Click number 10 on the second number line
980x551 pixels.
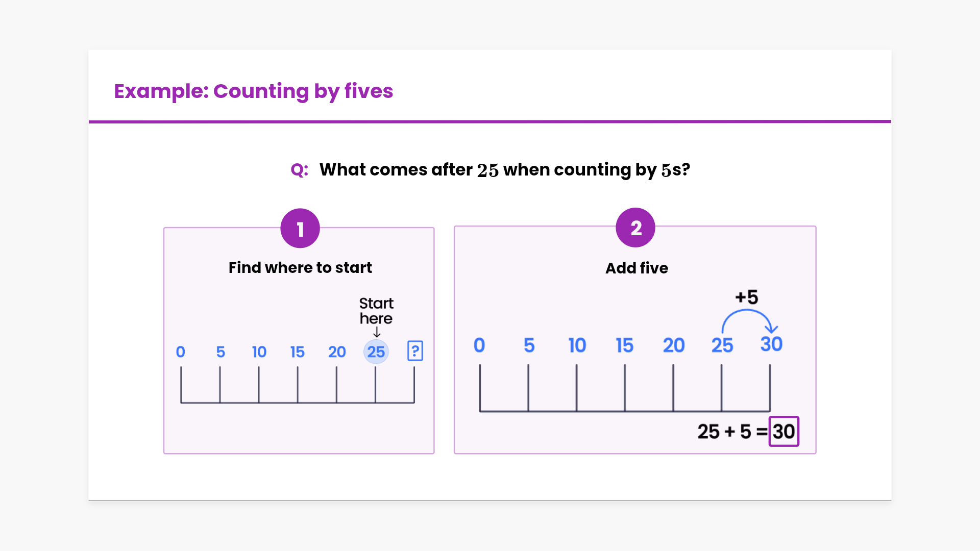[x=577, y=346]
